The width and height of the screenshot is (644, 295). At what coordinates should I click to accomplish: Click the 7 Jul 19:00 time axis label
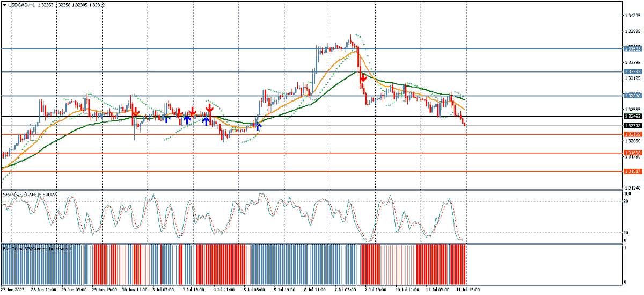pos(376,289)
